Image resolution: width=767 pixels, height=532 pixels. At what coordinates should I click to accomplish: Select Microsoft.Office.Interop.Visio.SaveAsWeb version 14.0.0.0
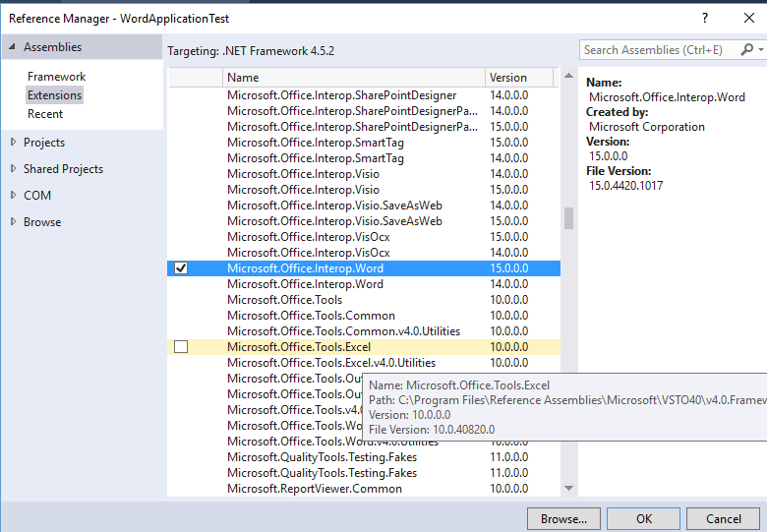click(364, 206)
